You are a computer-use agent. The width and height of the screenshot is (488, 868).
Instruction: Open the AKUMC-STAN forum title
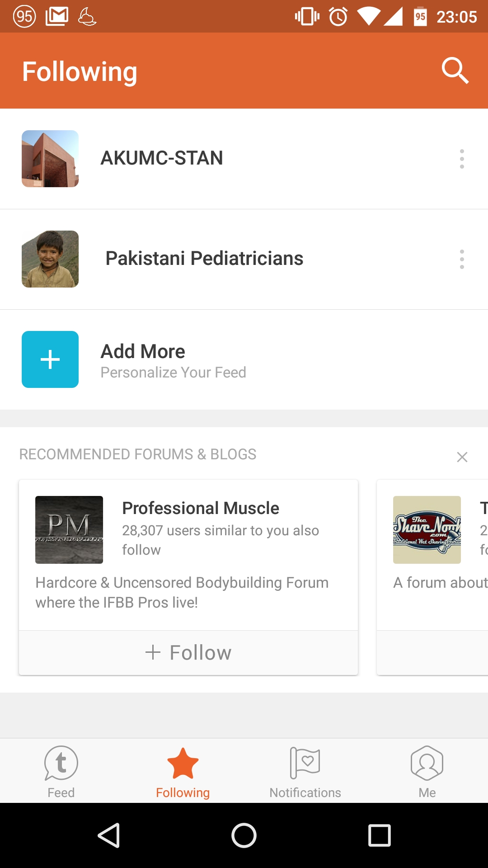(162, 158)
